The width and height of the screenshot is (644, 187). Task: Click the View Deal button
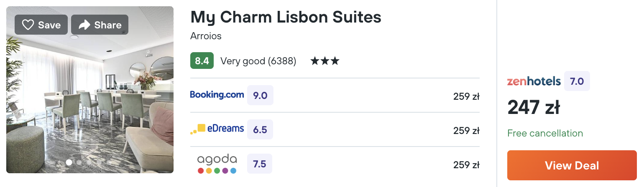[x=572, y=165]
